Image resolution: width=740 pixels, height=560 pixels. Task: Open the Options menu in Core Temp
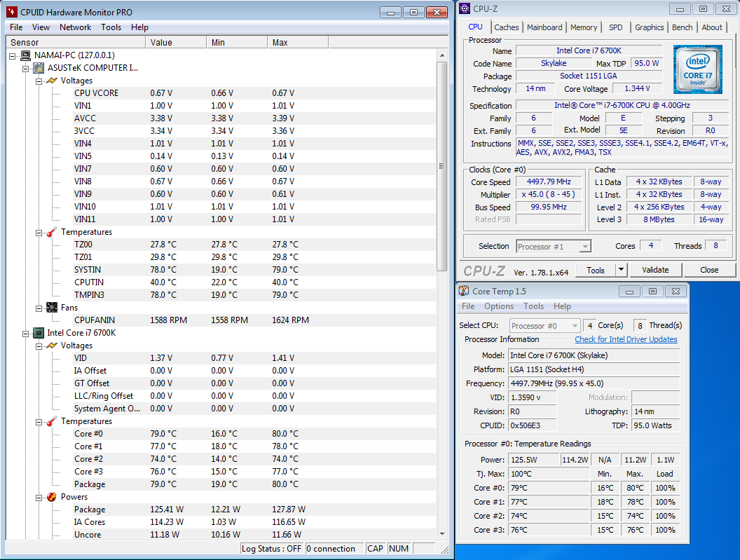498,306
